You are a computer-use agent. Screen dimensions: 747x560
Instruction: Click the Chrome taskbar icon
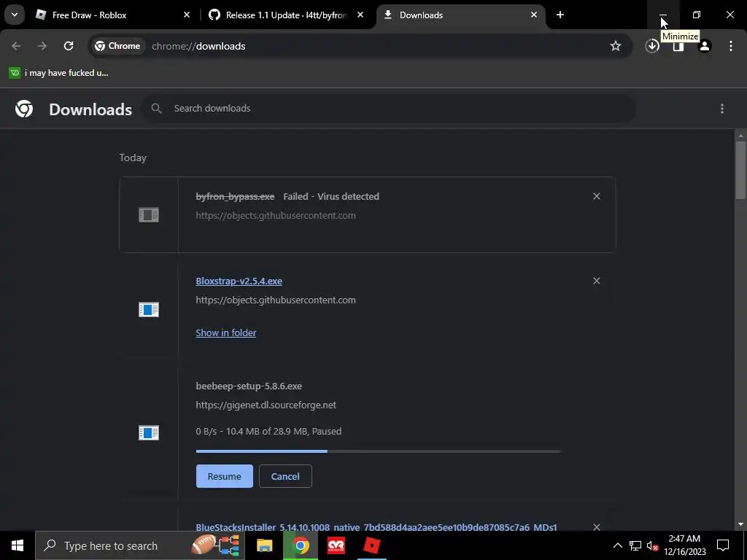point(301,545)
